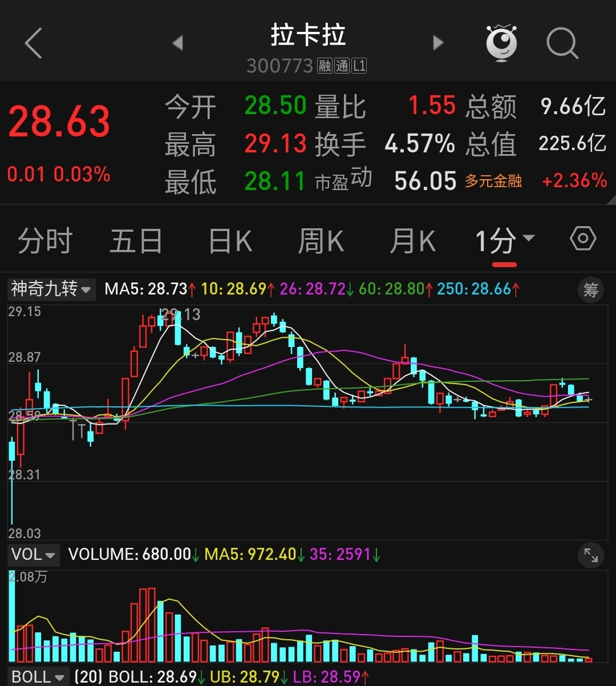Open the search magnifier
This screenshot has width=616, height=686.
pyautogui.click(x=562, y=43)
